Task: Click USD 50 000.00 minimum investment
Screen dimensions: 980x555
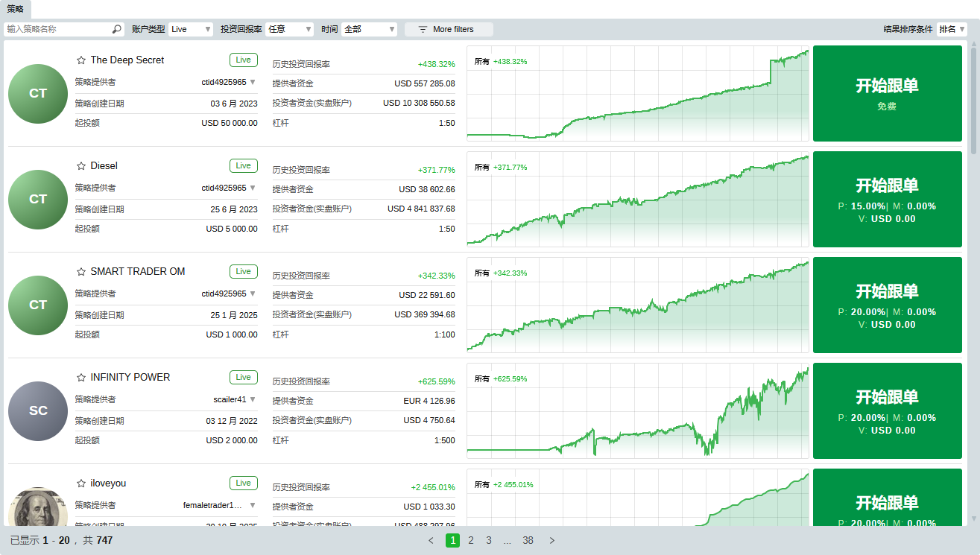Action: 230,124
